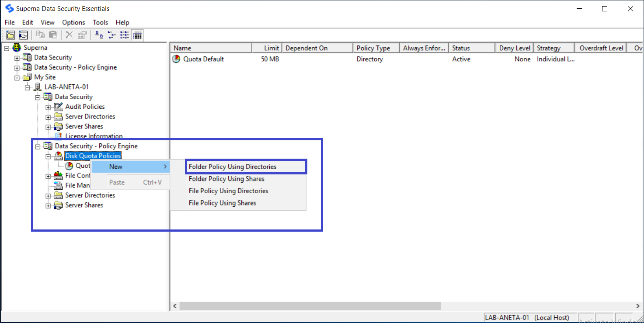Open the Edit menu
This screenshot has width=644, height=323.
(28, 22)
